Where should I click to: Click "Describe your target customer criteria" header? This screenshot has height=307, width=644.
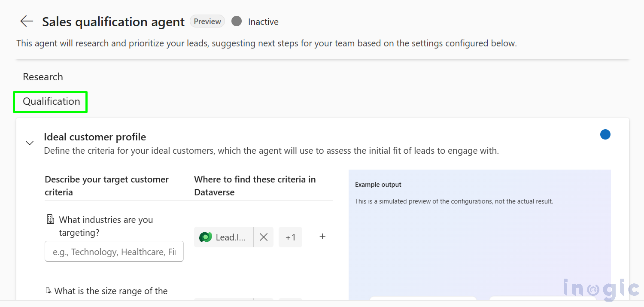[107, 185]
